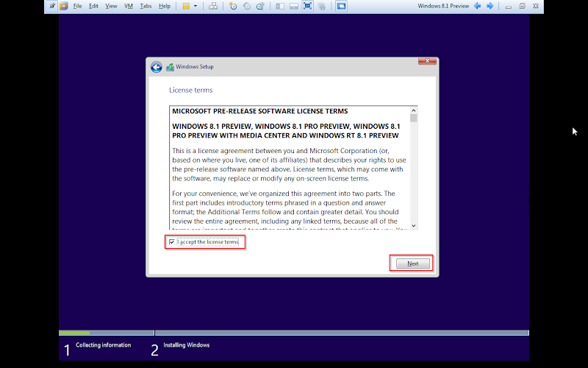This screenshot has height=368, width=588.
Task: Open the View menu
Action: [x=111, y=6]
